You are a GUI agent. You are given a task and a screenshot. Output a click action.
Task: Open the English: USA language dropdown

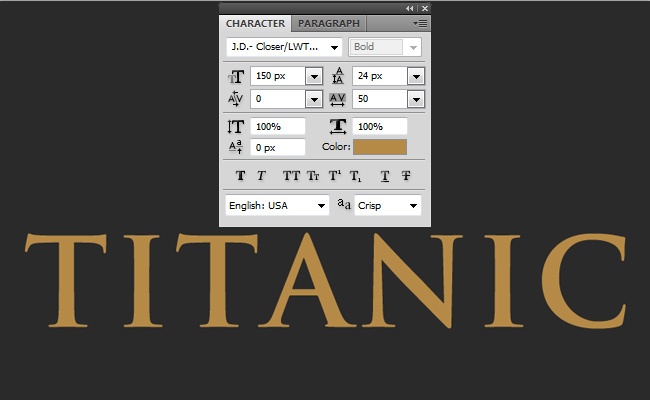click(277, 206)
